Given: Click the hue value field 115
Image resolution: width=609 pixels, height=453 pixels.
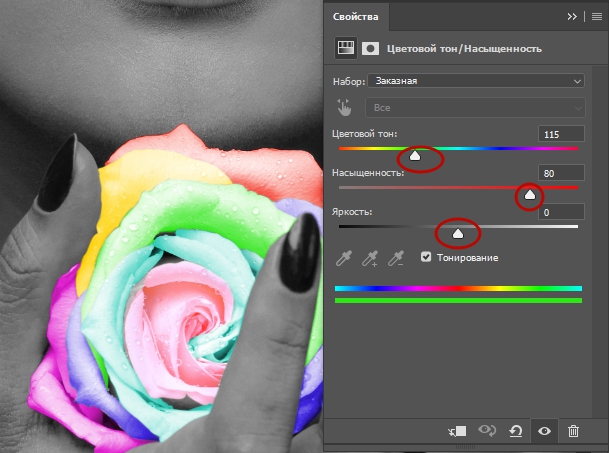Looking at the screenshot, I should (561, 134).
